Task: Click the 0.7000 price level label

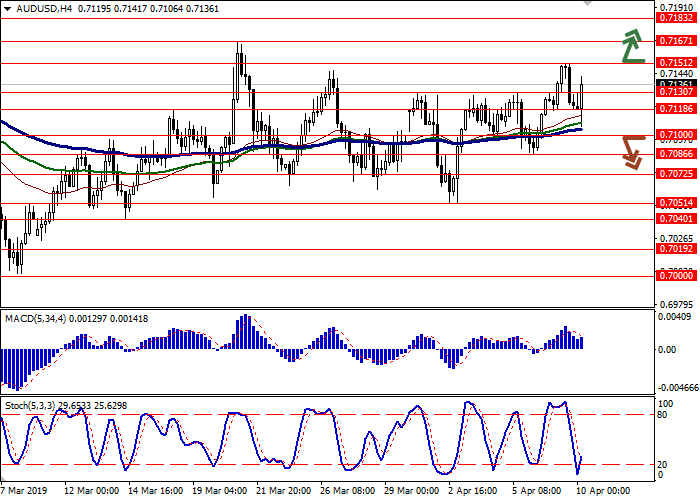Action: pyautogui.click(x=677, y=275)
